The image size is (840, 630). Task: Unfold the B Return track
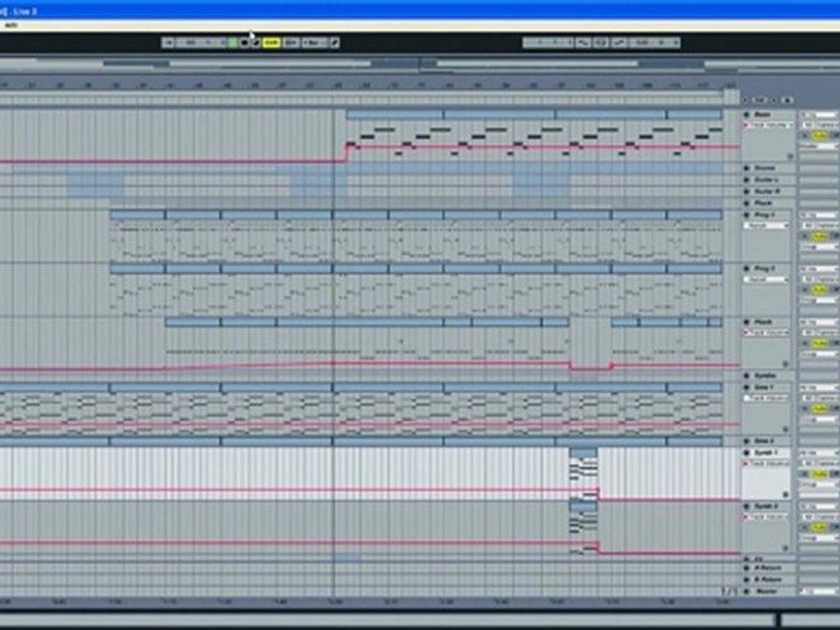746,579
